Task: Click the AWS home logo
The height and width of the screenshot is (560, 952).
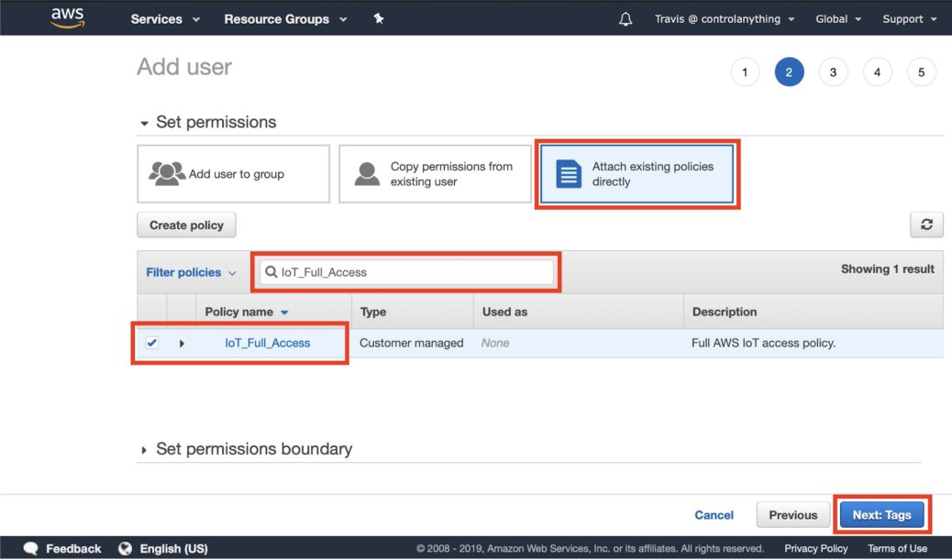Action: (x=67, y=16)
